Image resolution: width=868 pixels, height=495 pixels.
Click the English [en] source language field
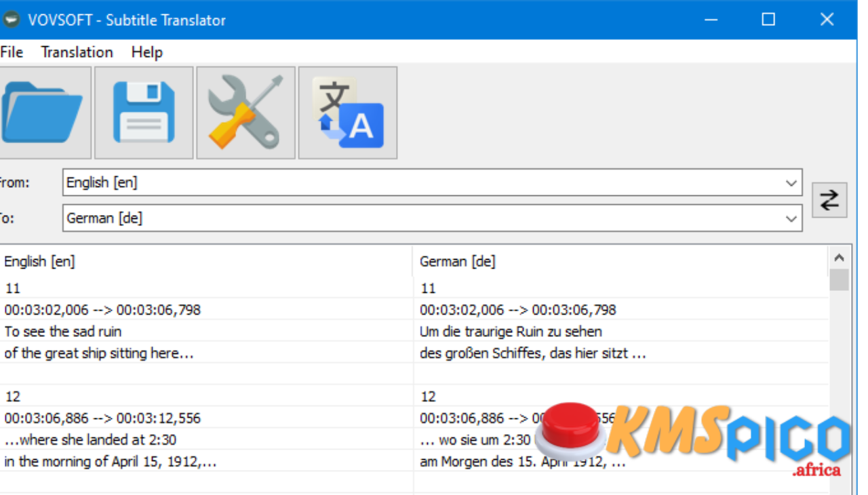pos(432,183)
